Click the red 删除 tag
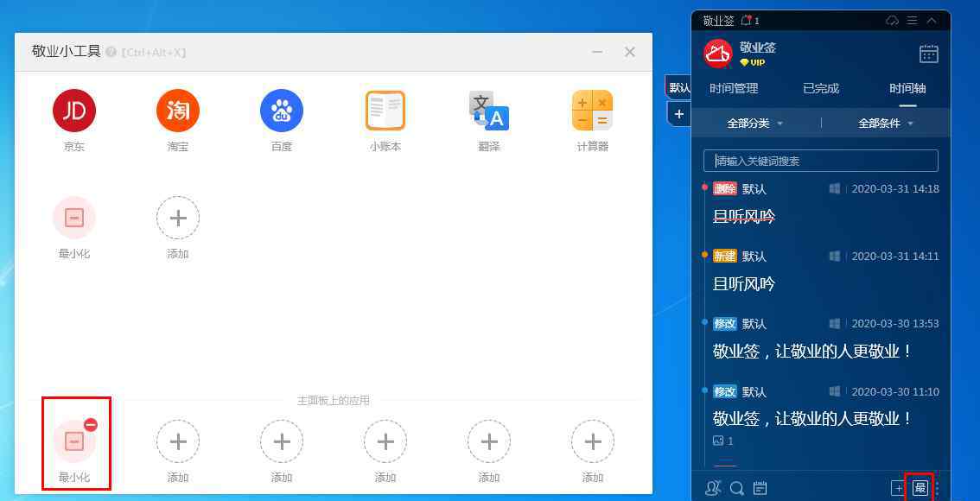This screenshot has height=501, width=980. point(725,188)
